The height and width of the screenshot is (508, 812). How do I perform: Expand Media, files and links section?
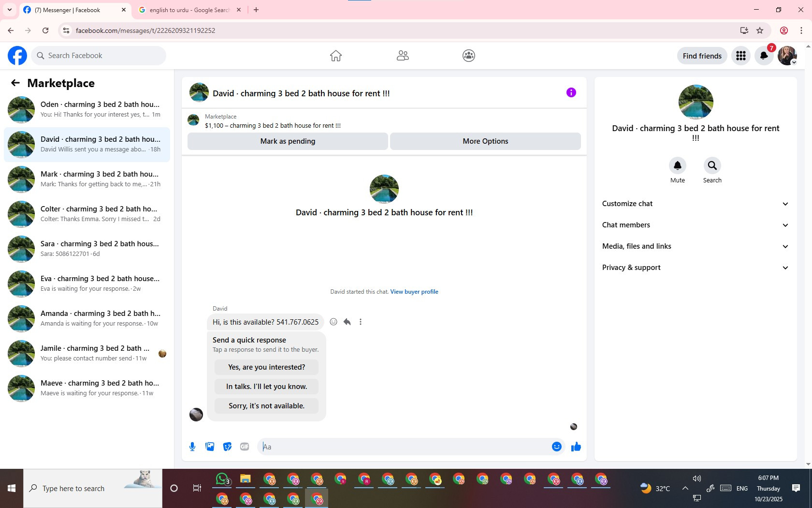(x=696, y=246)
